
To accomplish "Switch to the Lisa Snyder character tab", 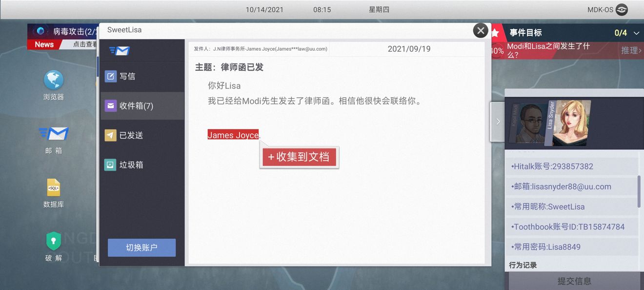I will tap(571, 122).
